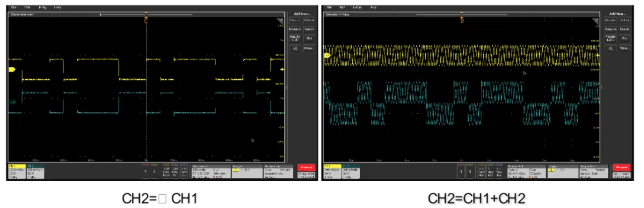Open the Utility menu on the CH1+CH2 scope
Screen dimensions: 644x208
point(357,8)
